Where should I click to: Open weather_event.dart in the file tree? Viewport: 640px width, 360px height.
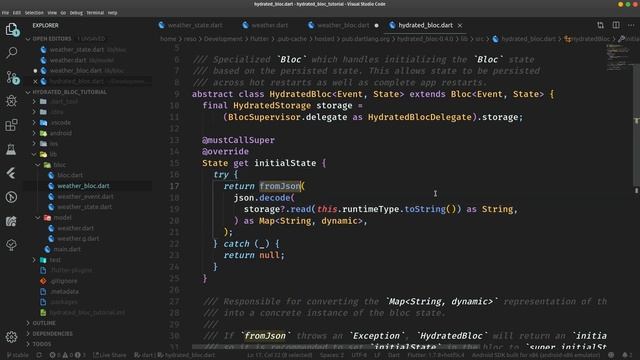[x=85, y=197]
